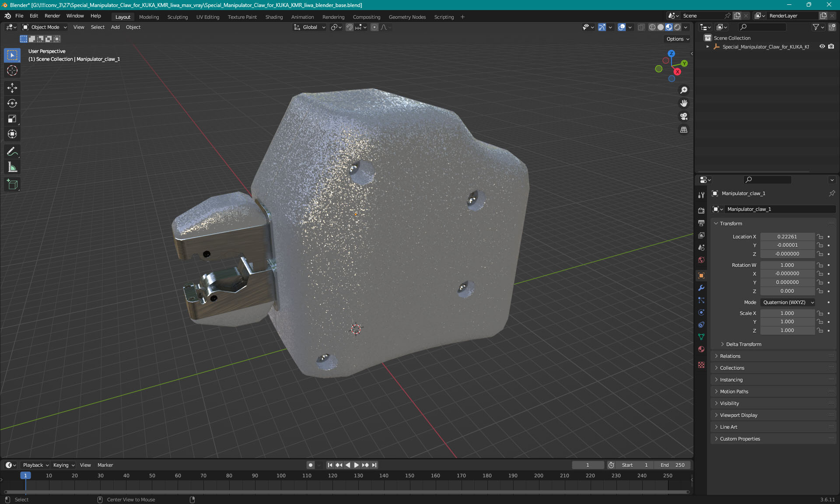Lock Location X value
The width and height of the screenshot is (840, 504).
pyautogui.click(x=820, y=237)
